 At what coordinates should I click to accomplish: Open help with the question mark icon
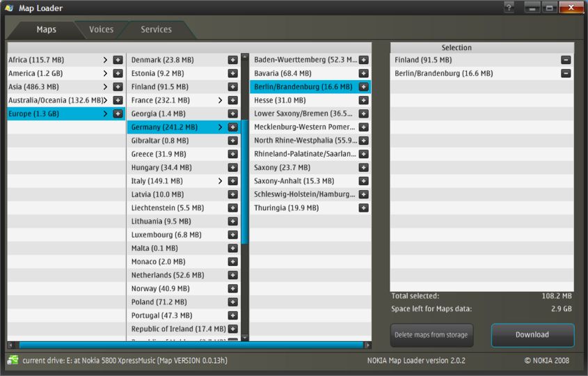click(x=509, y=8)
